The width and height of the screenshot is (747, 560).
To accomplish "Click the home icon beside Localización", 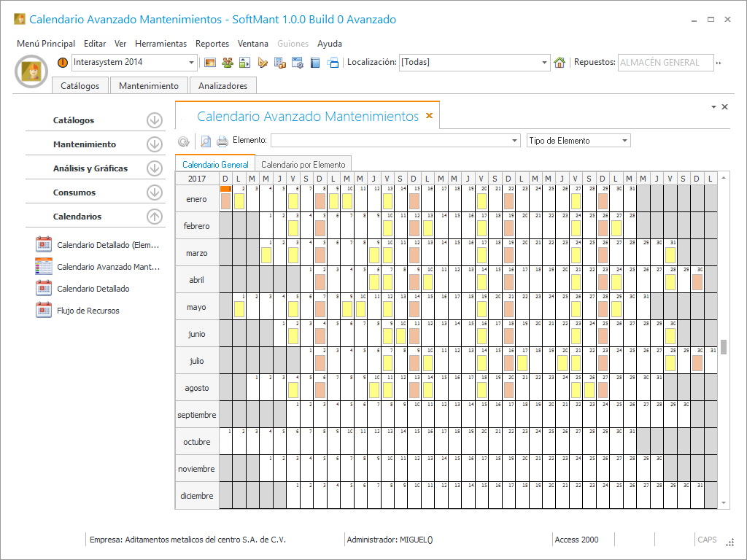I will coord(560,63).
